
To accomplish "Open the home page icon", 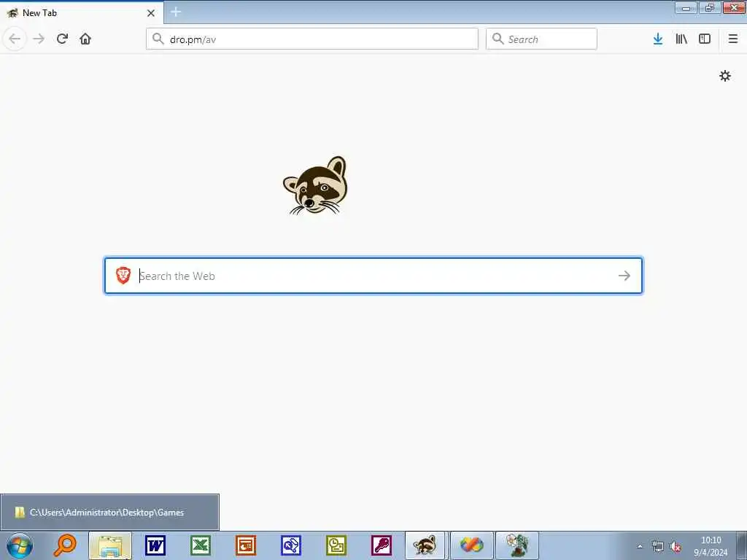I will point(85,39).
